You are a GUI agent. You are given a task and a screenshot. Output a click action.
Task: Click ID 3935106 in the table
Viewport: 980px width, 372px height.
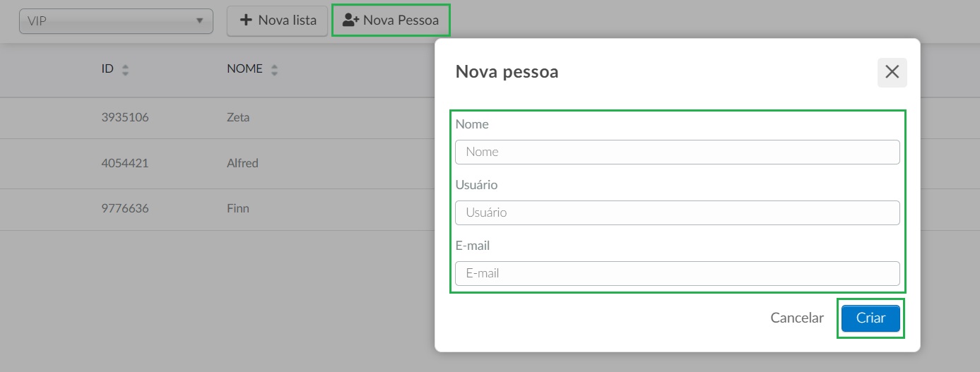pos(125,118)
